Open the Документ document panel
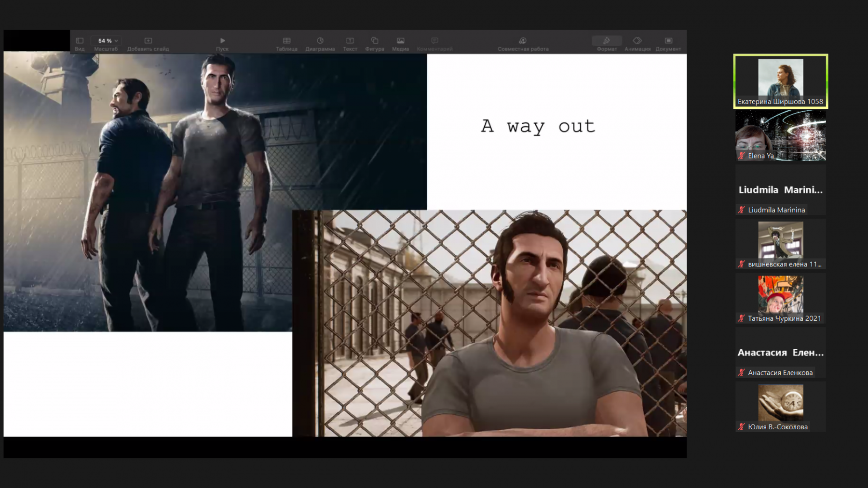The height and width of the screenshot is (488, 868). (x=668, y=41)
